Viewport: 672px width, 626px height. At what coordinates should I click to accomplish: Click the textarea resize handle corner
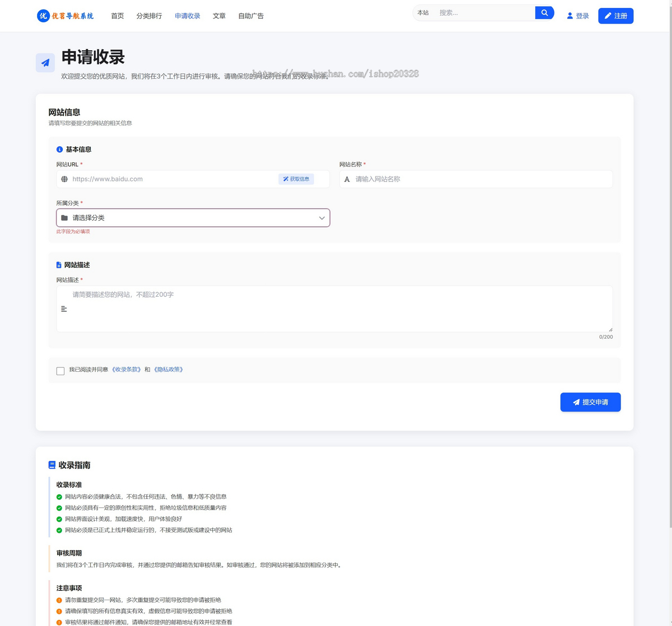pos(610,329)
